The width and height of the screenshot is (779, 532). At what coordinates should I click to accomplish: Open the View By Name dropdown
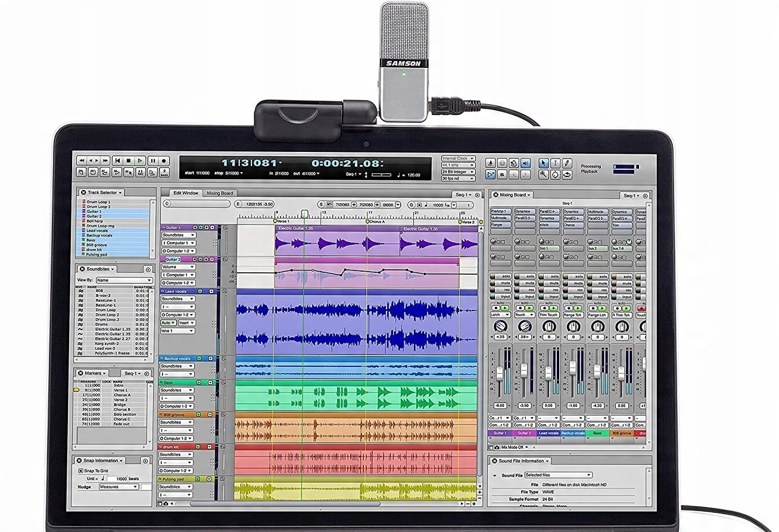[124, 280]
